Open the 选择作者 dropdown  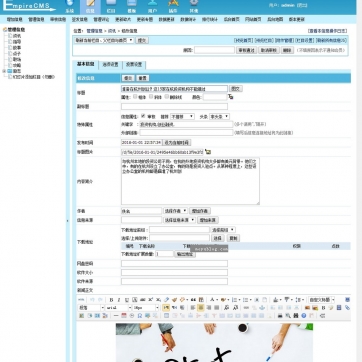(175, 211)
